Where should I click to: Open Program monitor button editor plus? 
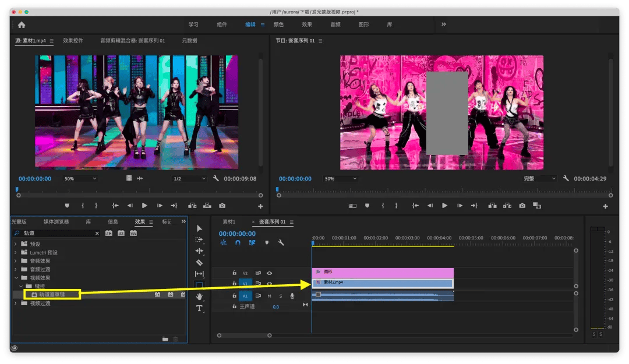605,206
